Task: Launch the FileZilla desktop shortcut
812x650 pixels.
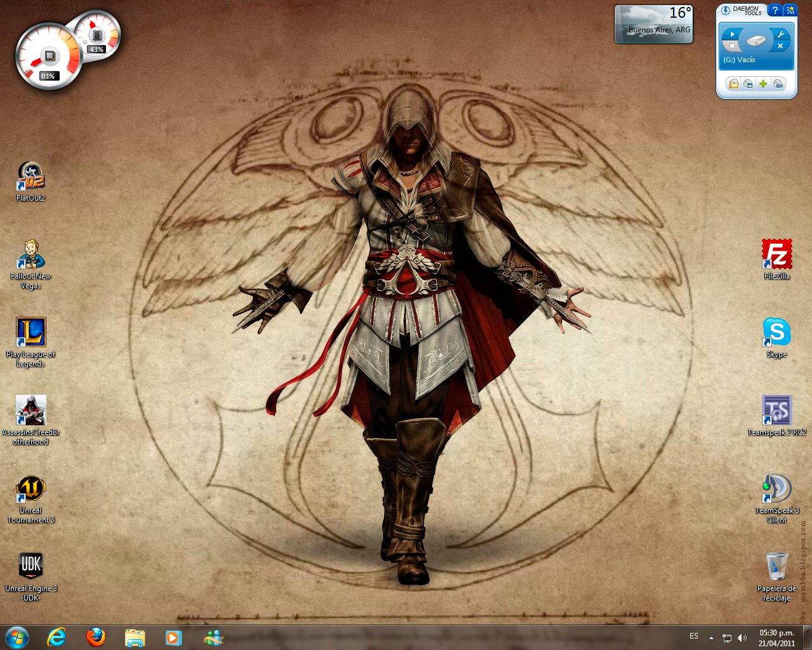Action: (776, 259)
